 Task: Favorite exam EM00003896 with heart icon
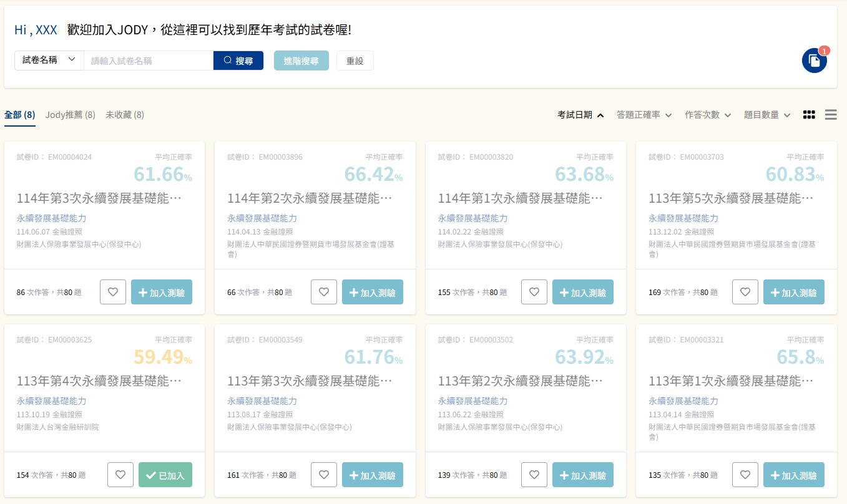pos(323,292)
